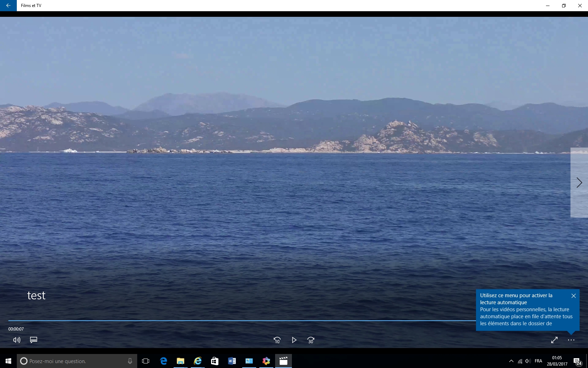
Task: Open the colorful pinwheel app on taskbar
Action: [266, 361]
